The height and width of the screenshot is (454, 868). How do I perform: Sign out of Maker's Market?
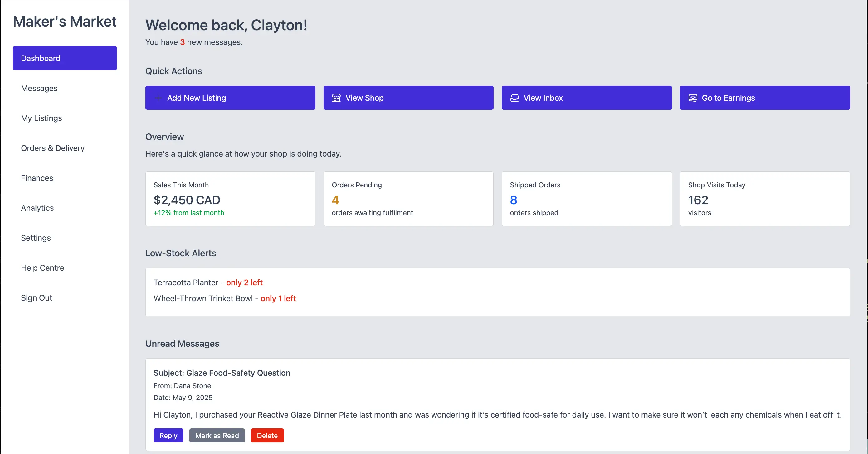pos(37,297)
